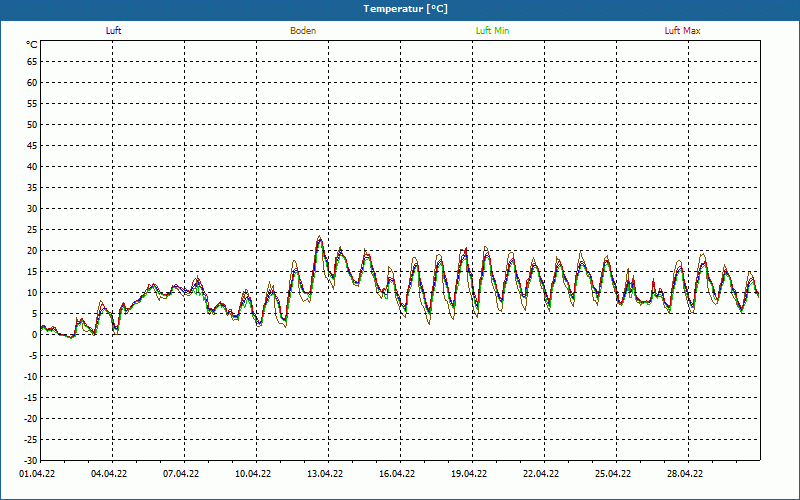
Task: Click the °C axis unit label
Action: click(32, 45)
